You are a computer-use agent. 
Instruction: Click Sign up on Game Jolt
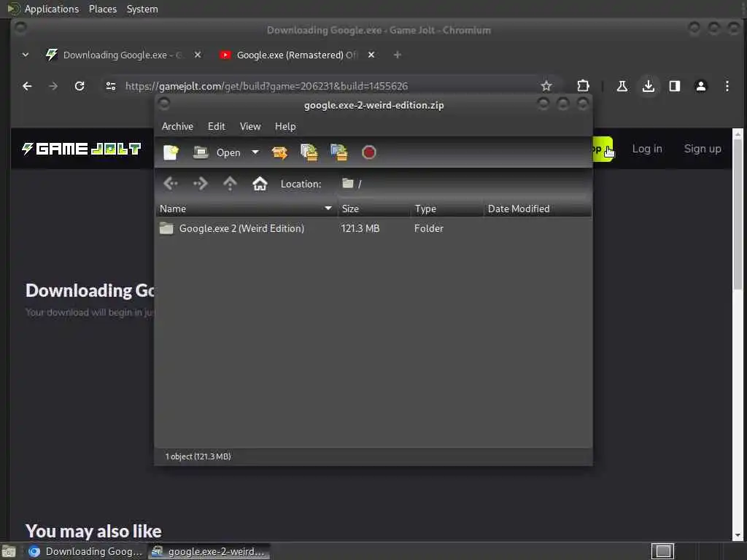click(703, 149)
